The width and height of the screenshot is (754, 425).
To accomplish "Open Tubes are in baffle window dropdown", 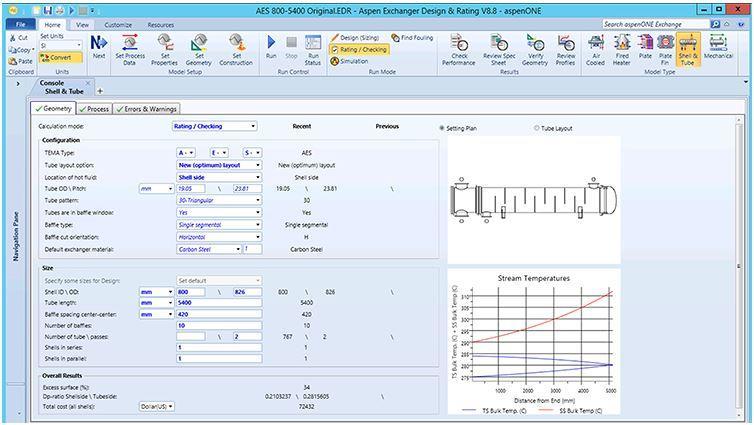I will [x=219, y=212].
